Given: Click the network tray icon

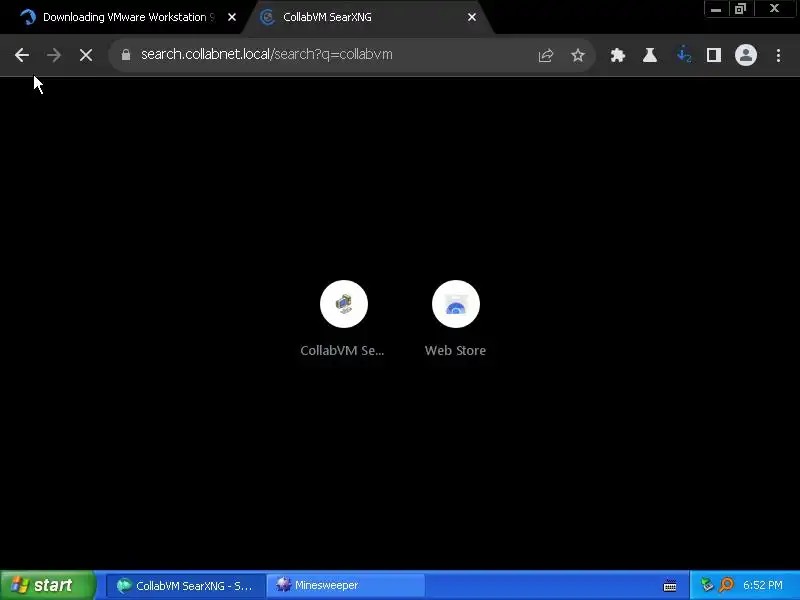Looking at the screenshot, I should 707,585.
